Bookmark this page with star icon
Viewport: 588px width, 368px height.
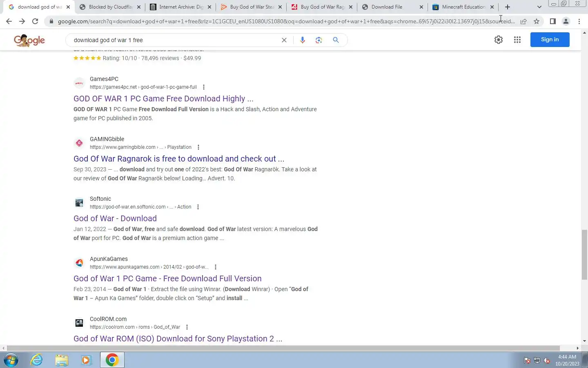pyautogui.click(x=537, y=21)
